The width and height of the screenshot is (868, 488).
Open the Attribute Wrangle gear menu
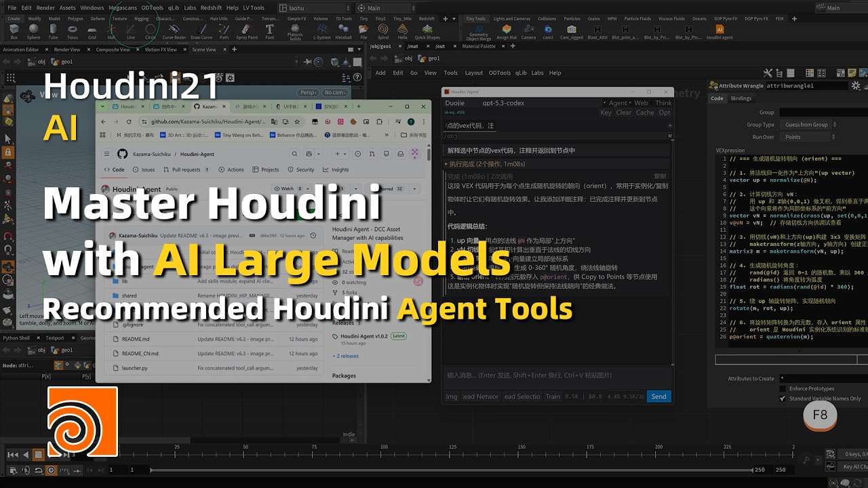point(855,86)
